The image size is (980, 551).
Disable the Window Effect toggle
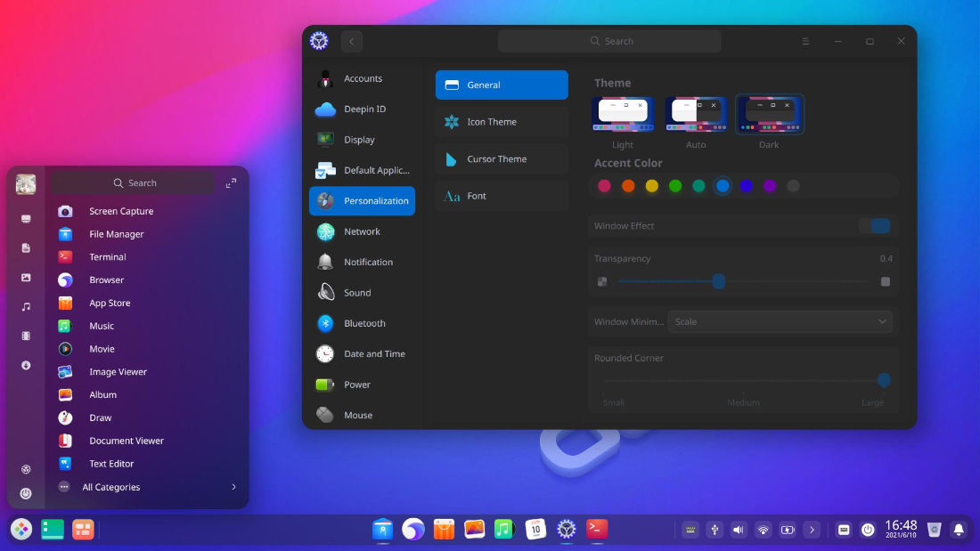875,226
